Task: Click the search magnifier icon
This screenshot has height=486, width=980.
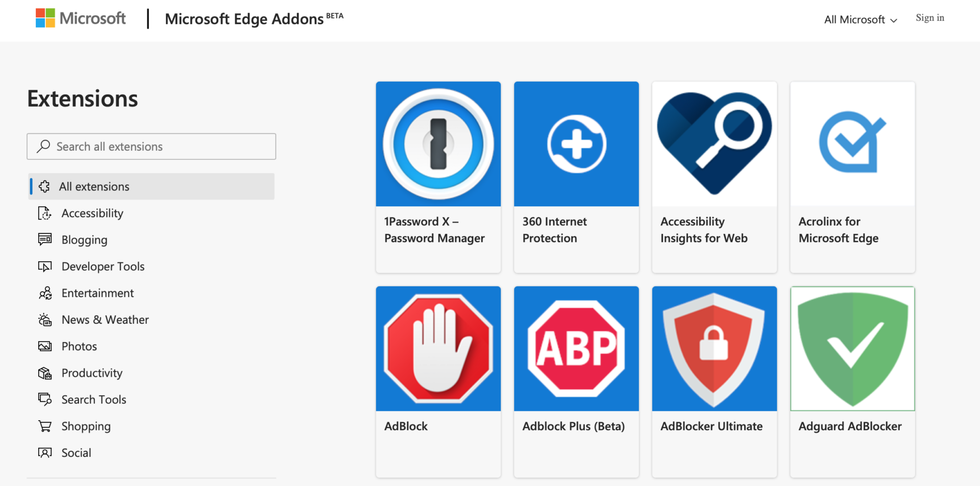Action: (43, 146)
